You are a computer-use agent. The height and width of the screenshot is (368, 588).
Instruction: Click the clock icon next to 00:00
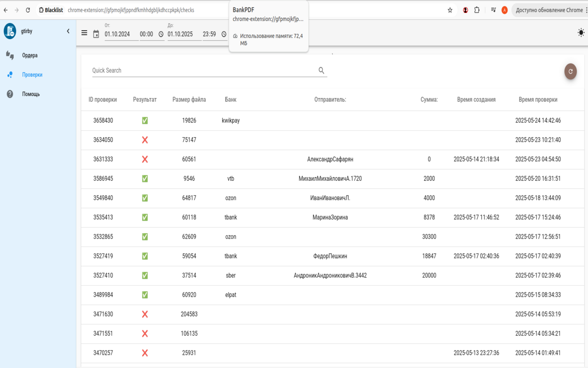(x=161, y=34)
